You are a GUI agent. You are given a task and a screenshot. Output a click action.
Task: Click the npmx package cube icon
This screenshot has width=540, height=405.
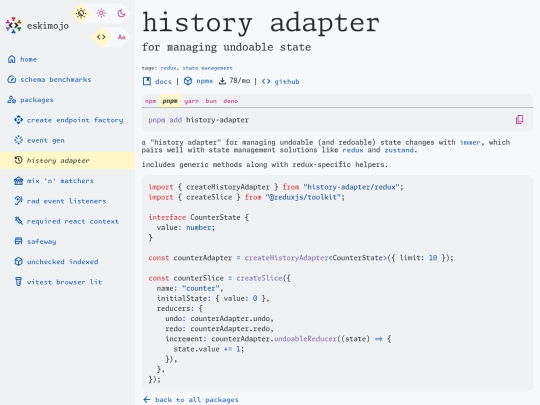pos(188,81)
